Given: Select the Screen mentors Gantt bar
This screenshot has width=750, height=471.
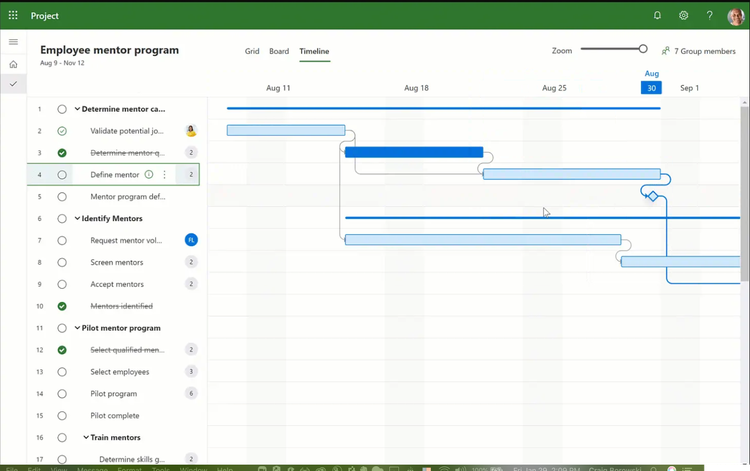Looking at the screenshot, I should [x=681, y=262].
